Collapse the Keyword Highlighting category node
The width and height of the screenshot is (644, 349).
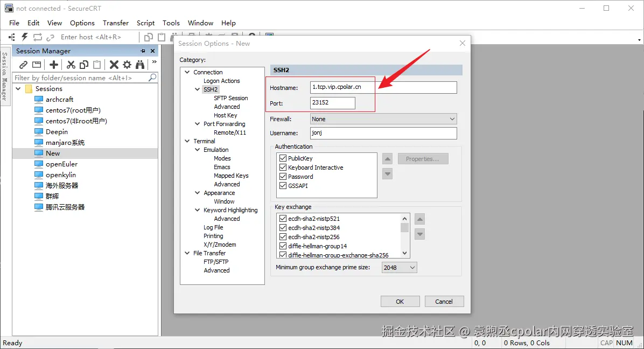tap(198, 210)
